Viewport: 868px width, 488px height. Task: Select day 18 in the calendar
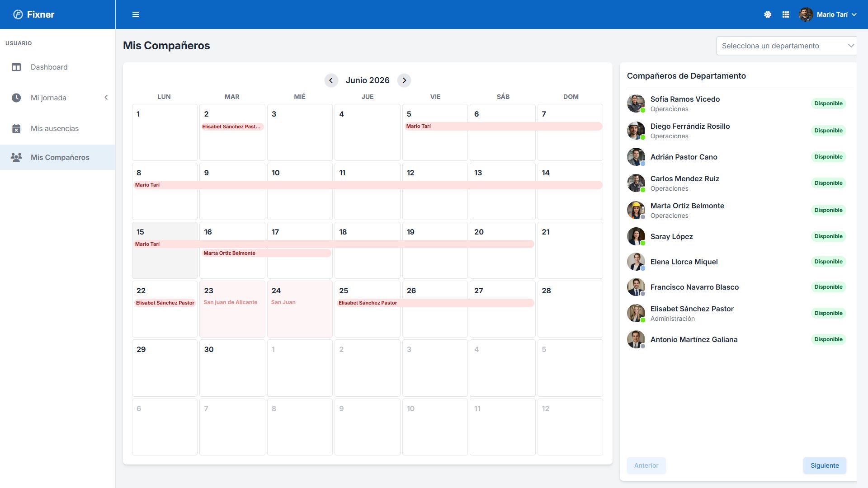(x=368, y=250)
